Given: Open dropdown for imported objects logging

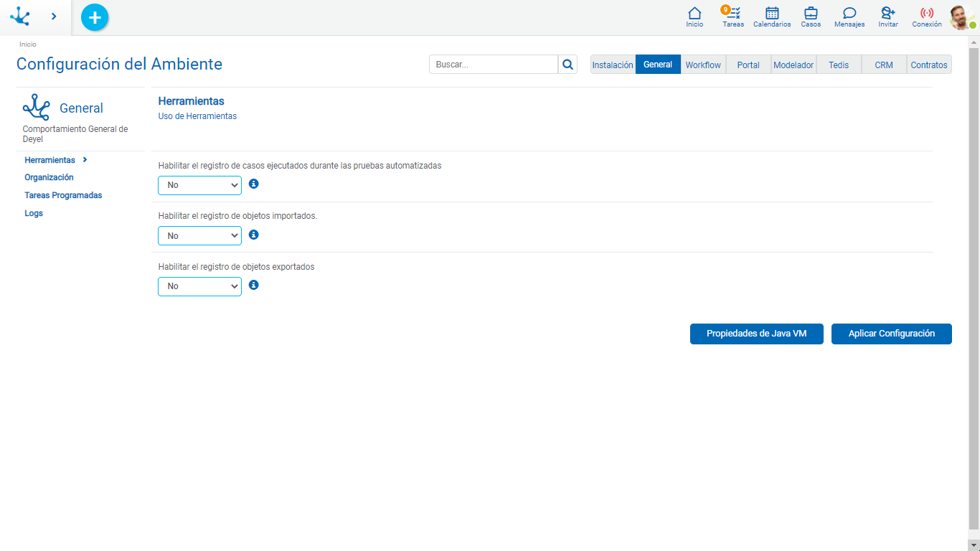Looking at the screenshot, I should point(199,235).
